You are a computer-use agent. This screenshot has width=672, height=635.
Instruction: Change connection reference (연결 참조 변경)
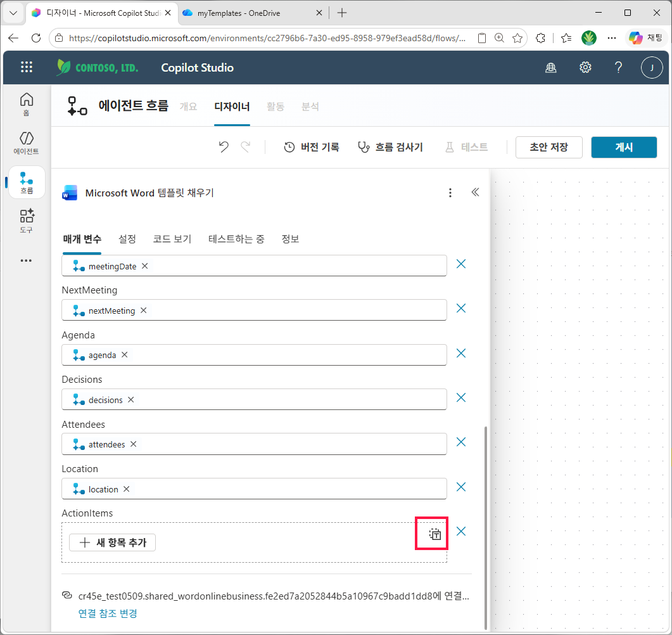click(108, 613)
